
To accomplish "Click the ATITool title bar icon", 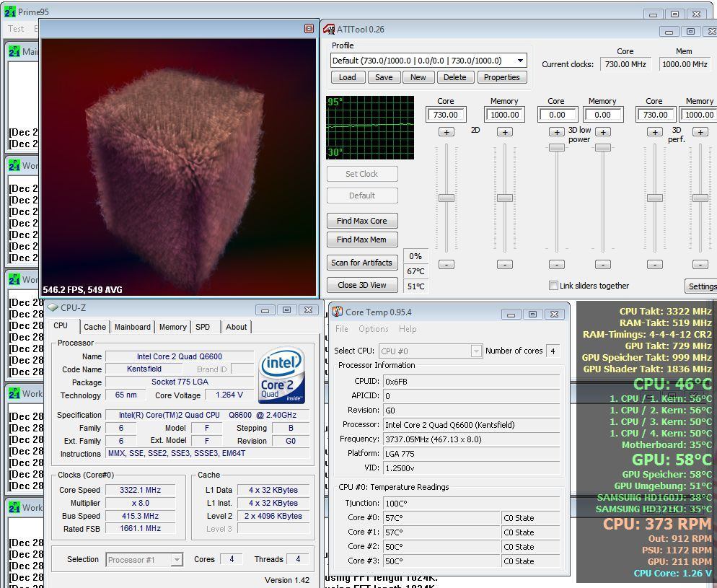I will point(329,30).
